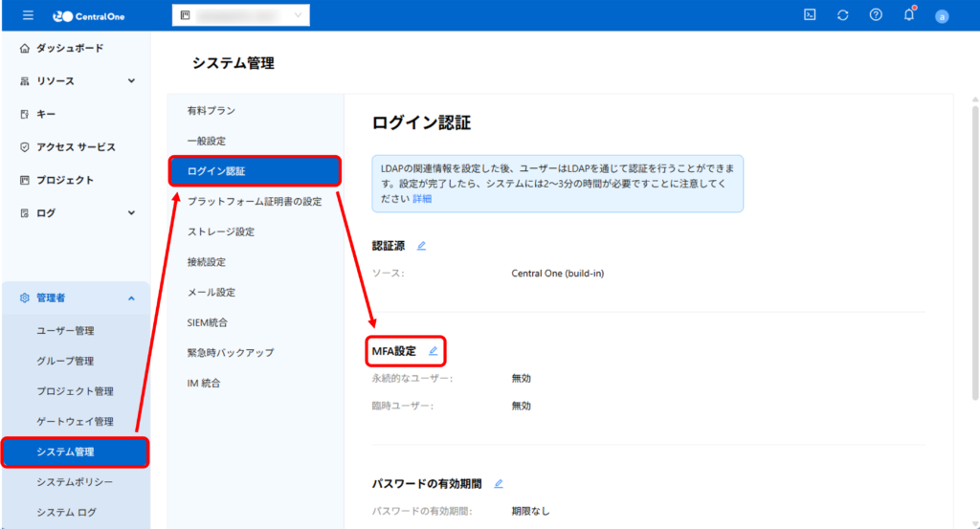980x529 pixels.
Task: Open the notifications bell
Action: coord(909,15)
